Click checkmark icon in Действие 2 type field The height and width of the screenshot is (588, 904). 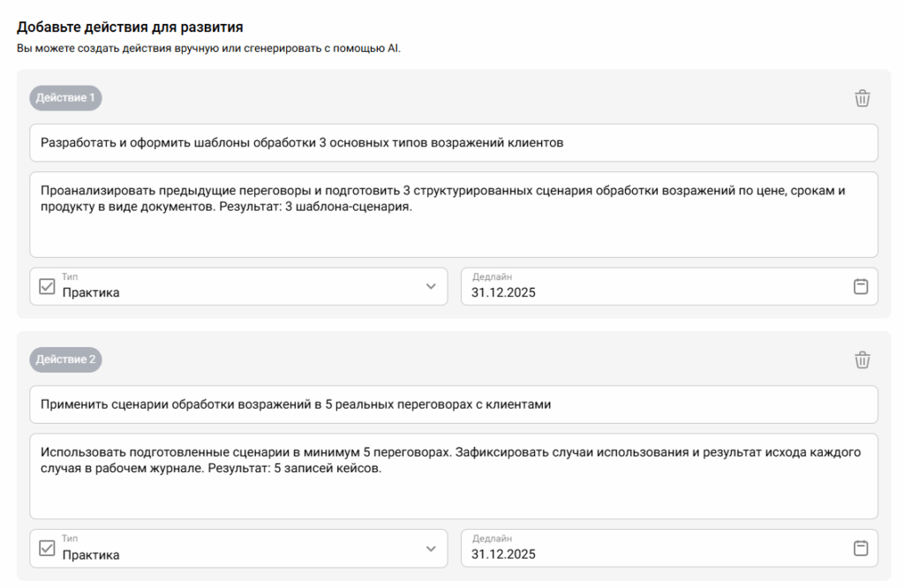(48, 548)
